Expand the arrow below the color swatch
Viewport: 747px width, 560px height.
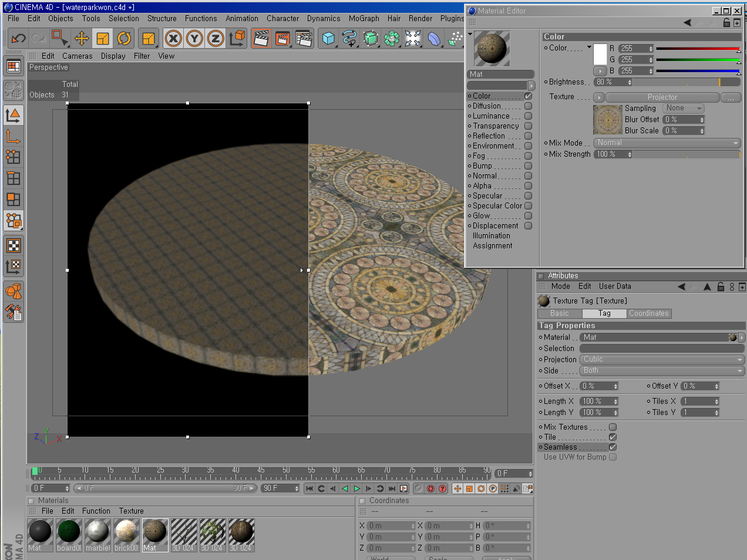tap(600, 71)
